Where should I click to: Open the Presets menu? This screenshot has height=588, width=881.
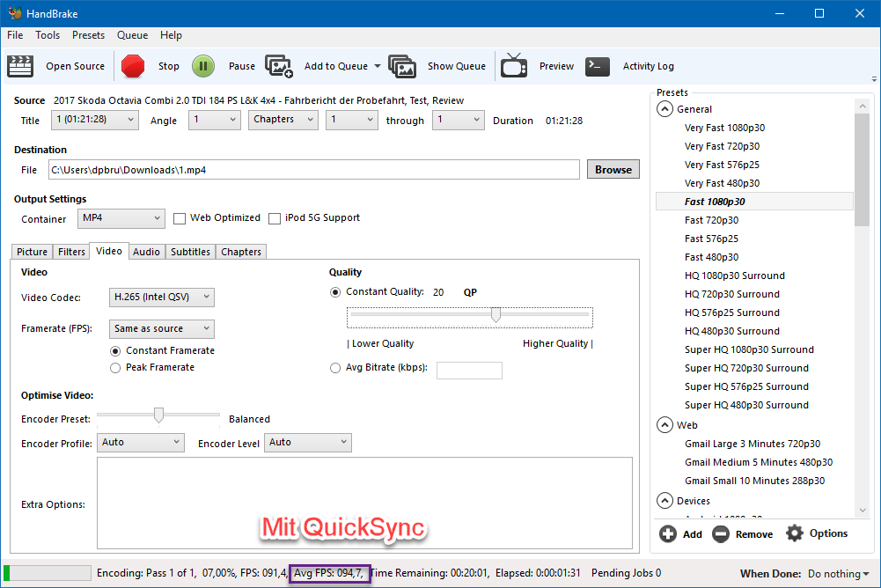[88, 35]
